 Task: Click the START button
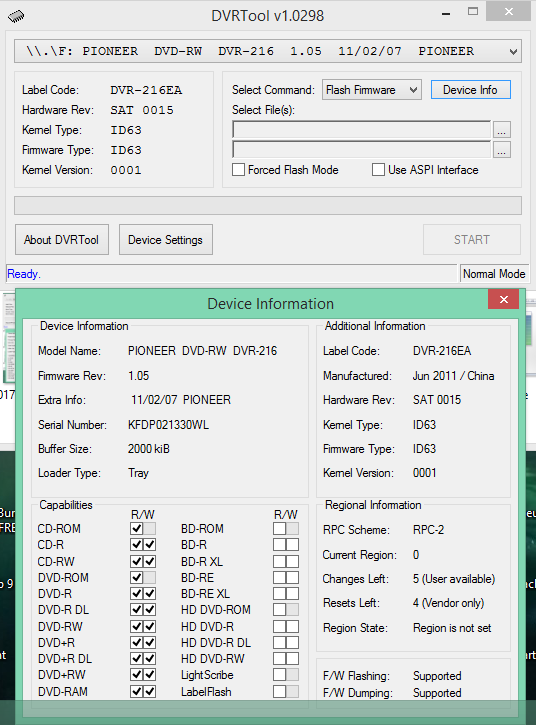[471, 240]
